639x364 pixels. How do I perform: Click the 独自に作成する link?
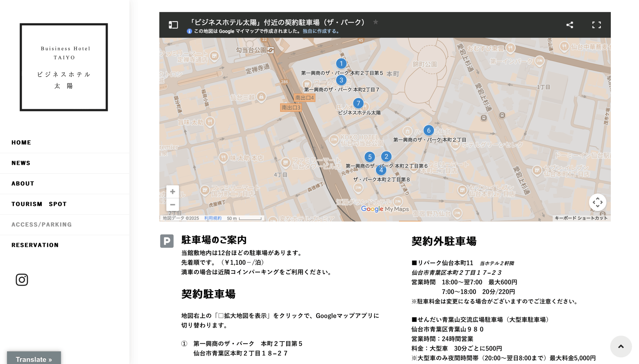pyautogui.click(x=321, y=31)
